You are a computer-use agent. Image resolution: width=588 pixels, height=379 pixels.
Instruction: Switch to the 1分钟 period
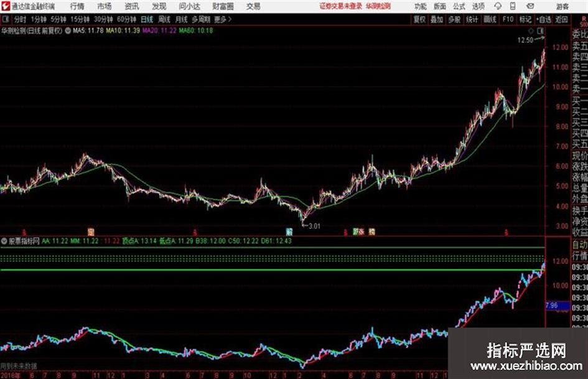[39, 19]
